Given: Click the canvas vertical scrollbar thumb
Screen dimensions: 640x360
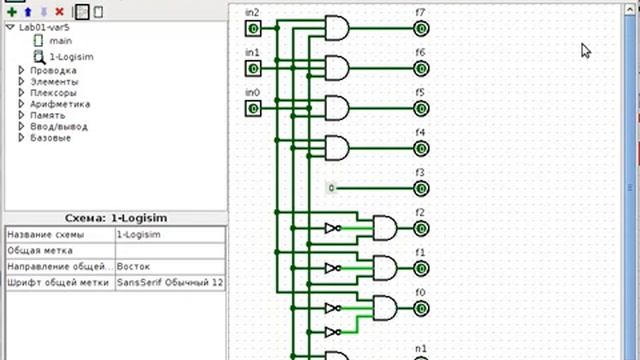Looking at the screenshot, I should tap(629, 188).
